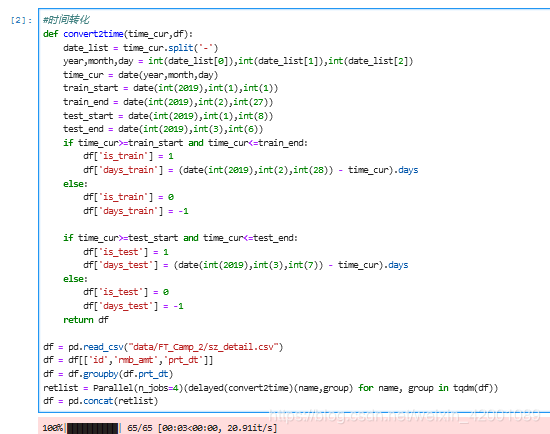Click the test_end assignment line
Viewport: 550px width, 434px height.
(163, 129)
